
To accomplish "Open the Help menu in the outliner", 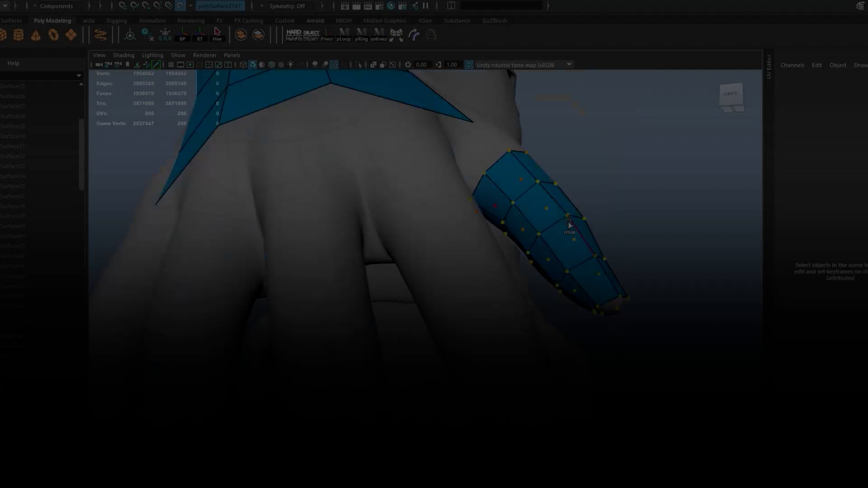I will [14, 63].
